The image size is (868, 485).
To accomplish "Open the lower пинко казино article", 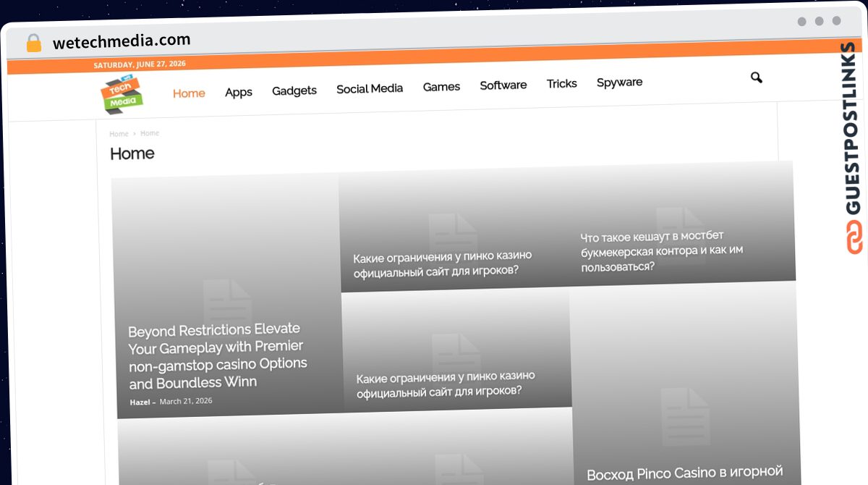I will [446, 384].
